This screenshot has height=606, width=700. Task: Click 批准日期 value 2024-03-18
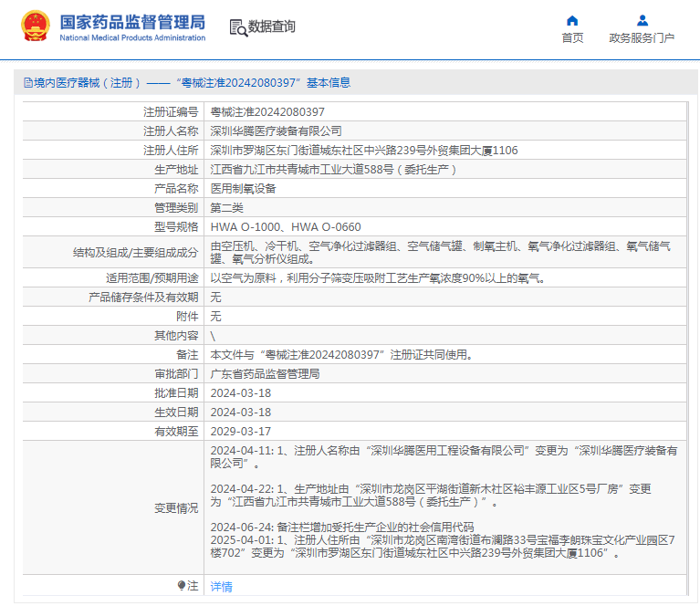(241, 393)
